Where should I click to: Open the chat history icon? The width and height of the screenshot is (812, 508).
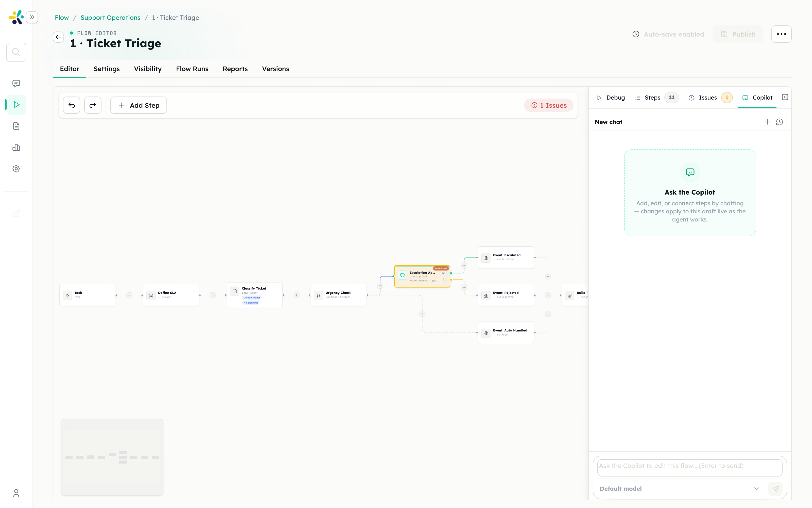pos(780,122)
